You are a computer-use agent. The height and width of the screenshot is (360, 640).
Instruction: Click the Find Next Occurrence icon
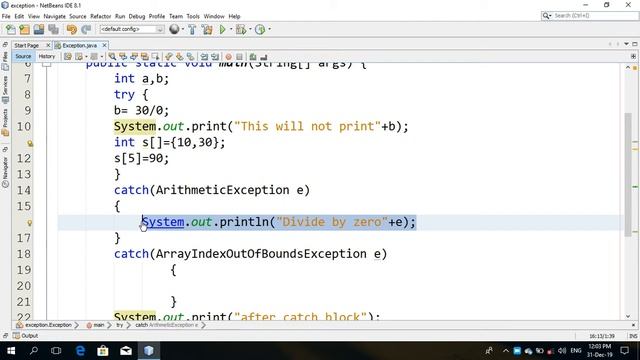pyautogui.click(x=134, y=57)
